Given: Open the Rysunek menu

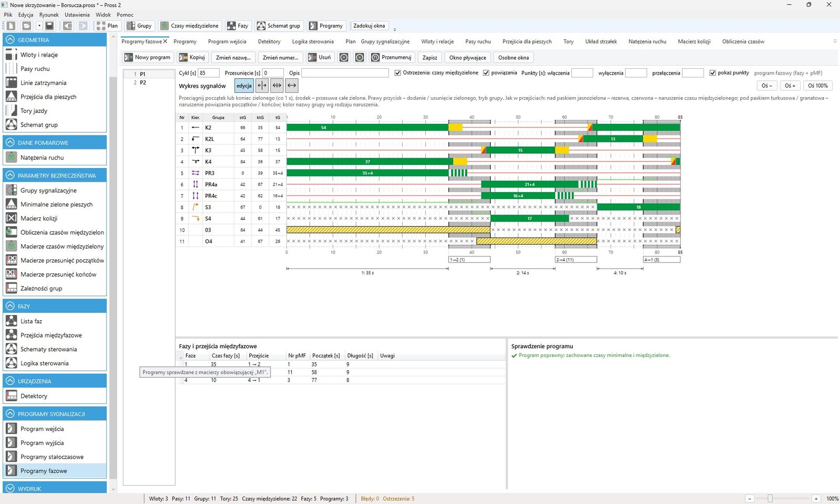Looking at the screenshot, I should pyautogui.click(x=49, y=15).
